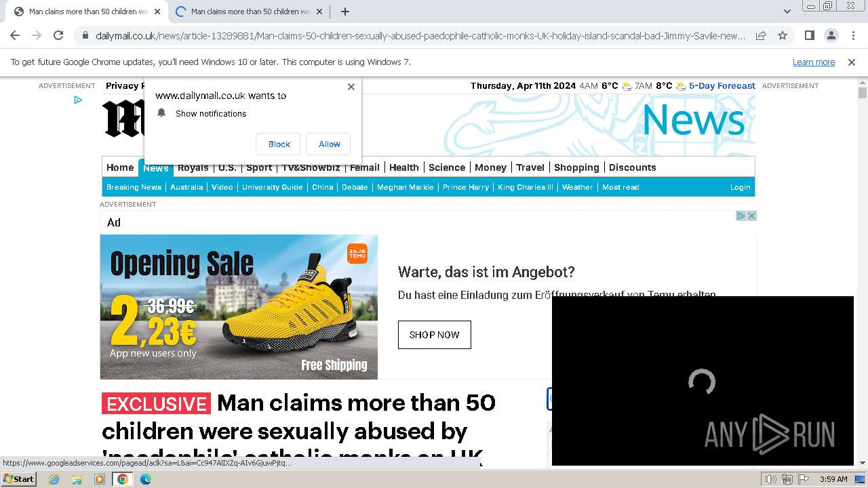Viewport: 868px width, 488px height.
Task: Open the News section tab
Action: [x=155, y=167]
